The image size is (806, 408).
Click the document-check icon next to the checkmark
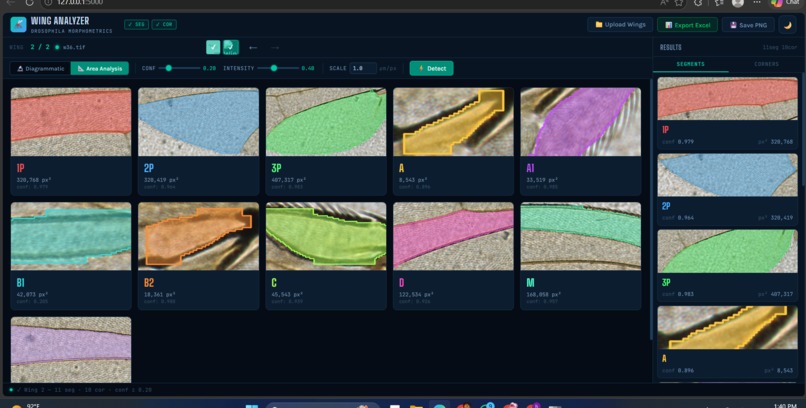tap(231, 47)
